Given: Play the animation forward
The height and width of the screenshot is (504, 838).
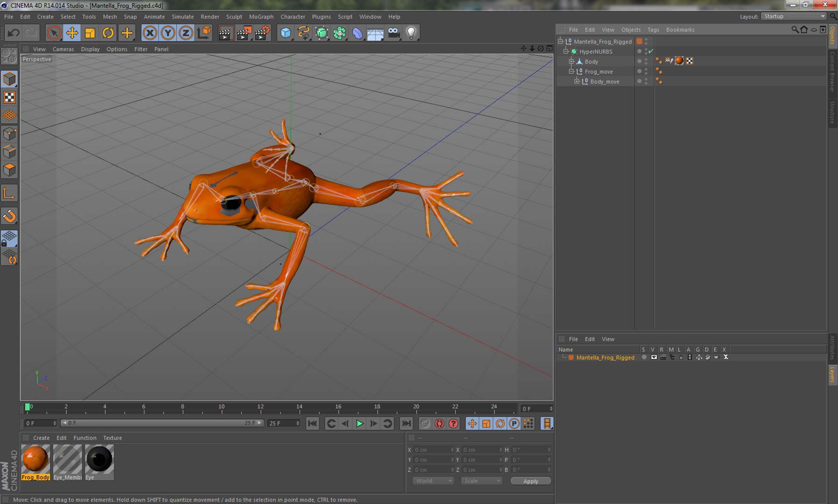Looking at the screenshot, I should tap(359, 423).
